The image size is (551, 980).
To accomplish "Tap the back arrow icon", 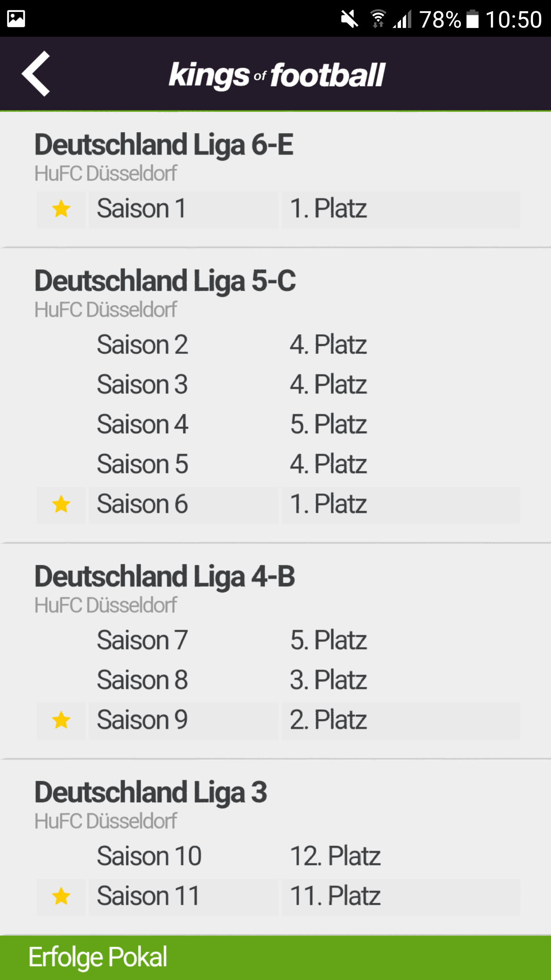I will point(36,73).
